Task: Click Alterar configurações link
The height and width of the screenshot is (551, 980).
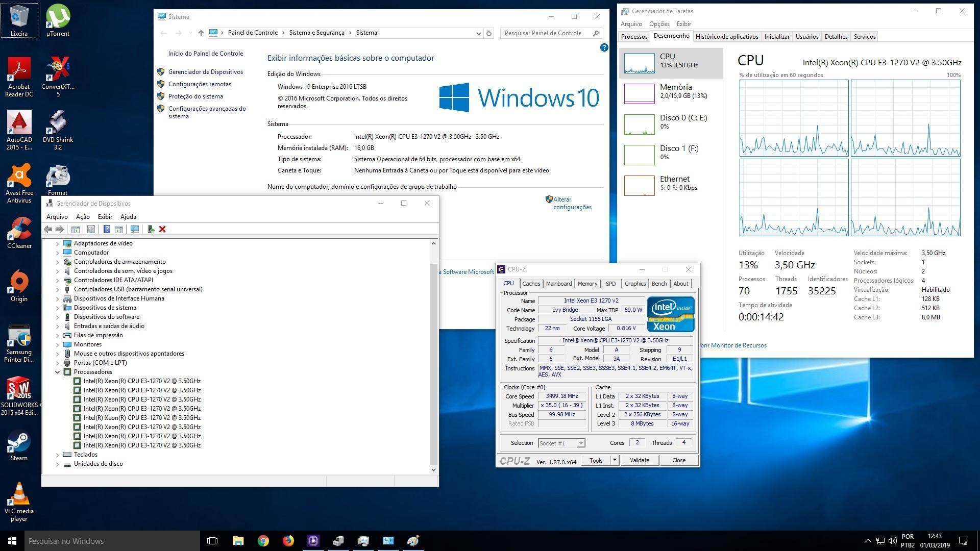Action: tap(572, 204)
